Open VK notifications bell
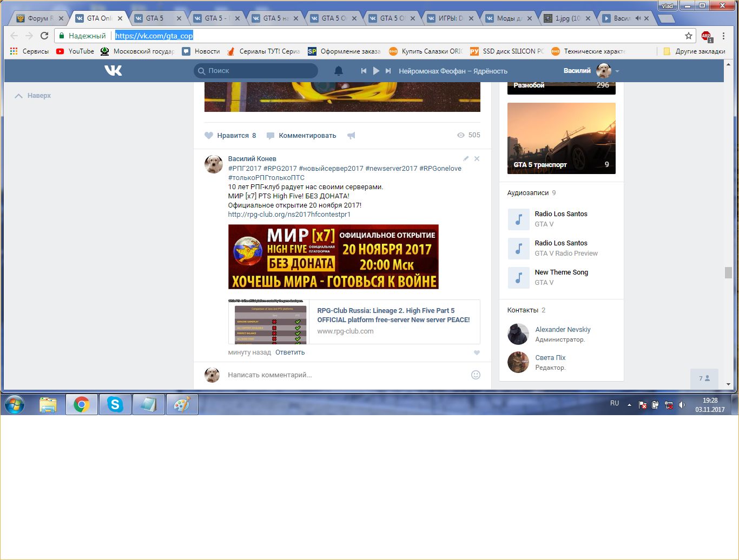This screenshot has width=739, height=560. pyautogui.click(x=339, y=71)
